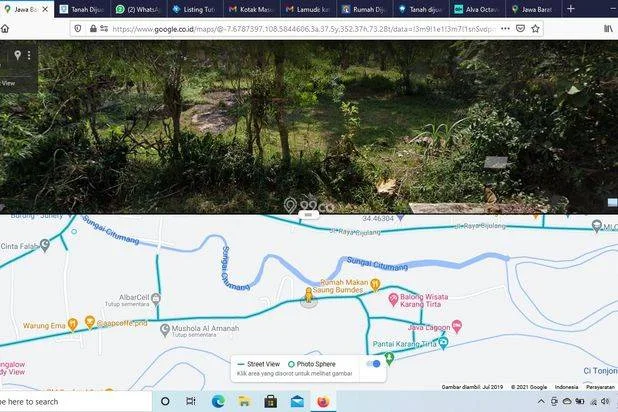Switch to the Lamudi Gmail tab
Image resolution: width=618 pixels, height=412 pixels.
click(x=307, y=9)
